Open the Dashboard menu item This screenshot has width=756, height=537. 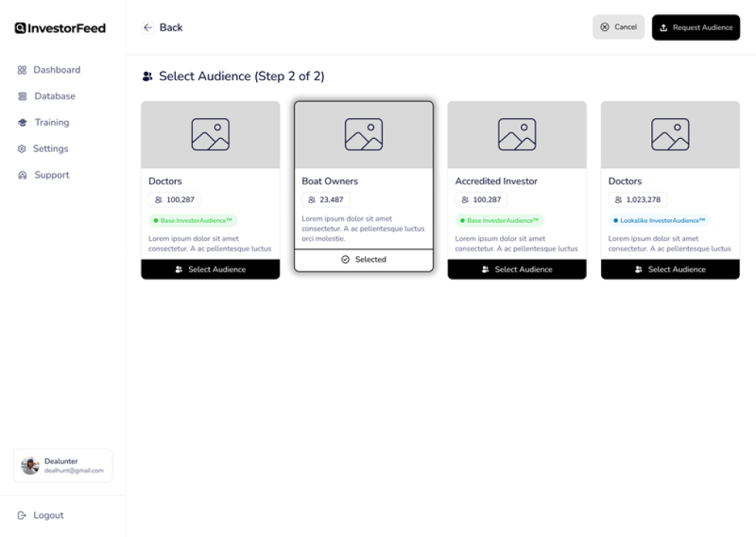click(56, 70)
